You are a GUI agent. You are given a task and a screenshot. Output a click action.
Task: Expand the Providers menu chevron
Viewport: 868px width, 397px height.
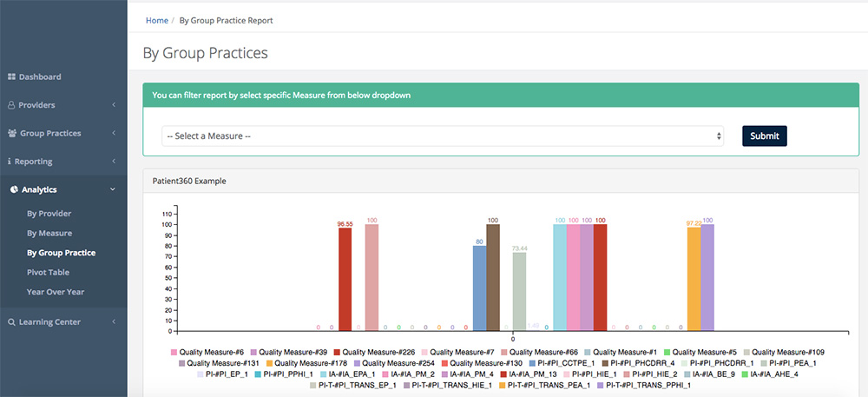pos(114,105)
